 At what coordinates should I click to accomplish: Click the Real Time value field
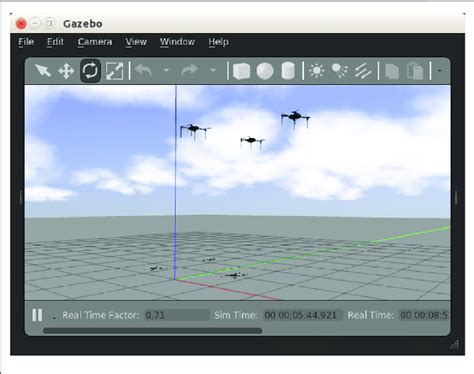click(424, 315)
